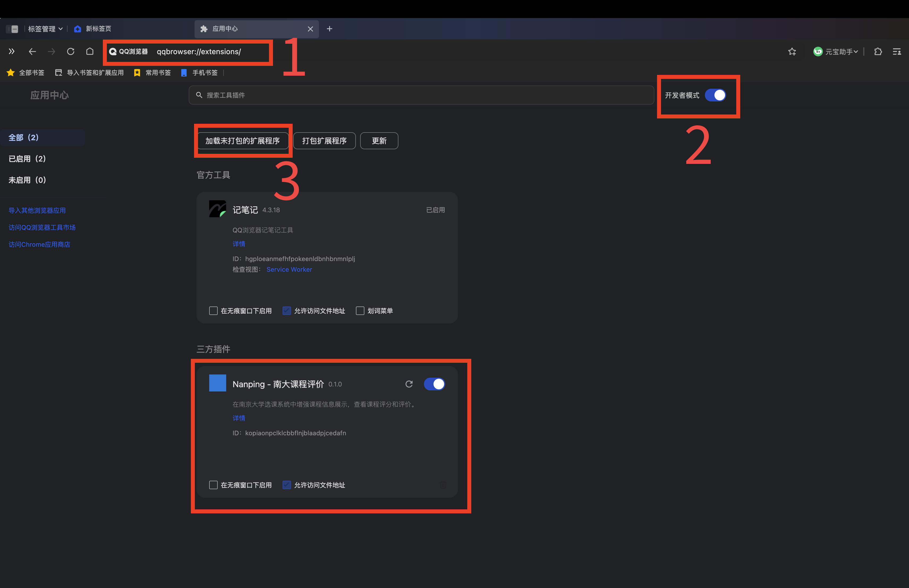Open the extensions puzzle icon
The height and width of the screenshot is (588, 909).
point(878,52)
